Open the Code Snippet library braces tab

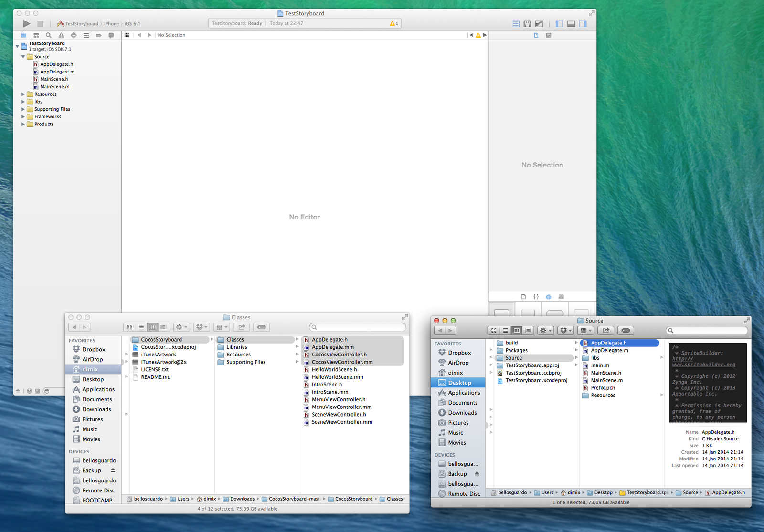(536, 297)
